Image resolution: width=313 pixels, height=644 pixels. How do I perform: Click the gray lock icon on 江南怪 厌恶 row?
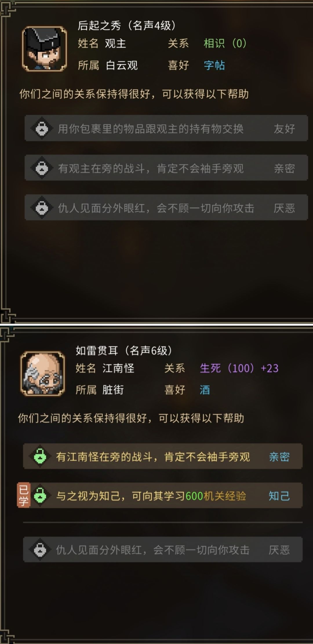click(x=40, y=549)
